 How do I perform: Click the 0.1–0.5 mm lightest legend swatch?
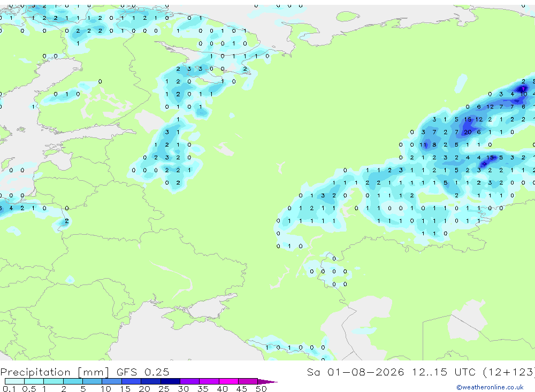click(14, 381)
